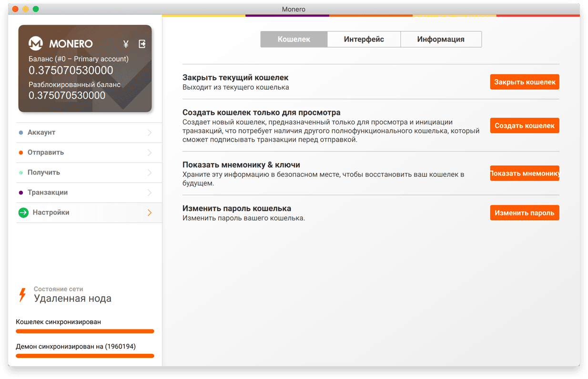Viewport: 588px width, 379px height.
Task: Click the Monero window title
Action: (x=294, y=9)
